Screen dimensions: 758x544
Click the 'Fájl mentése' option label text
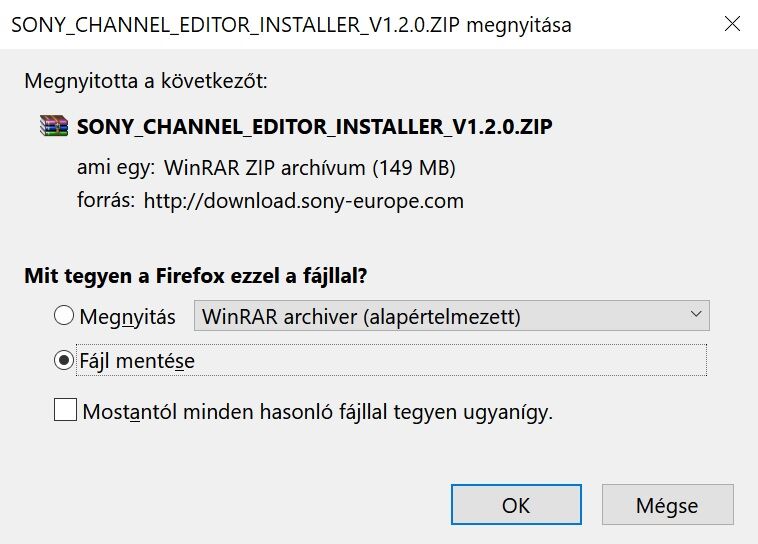tap(136, 361)
